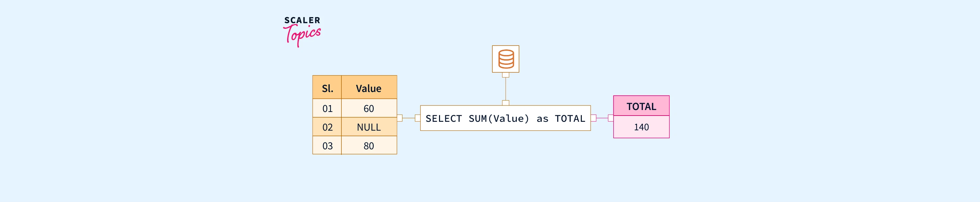Viewport: 980px width, 202px height.
Task: Click pink connector square on TOTAL table's left edge
Action: [x=611, y=118]
